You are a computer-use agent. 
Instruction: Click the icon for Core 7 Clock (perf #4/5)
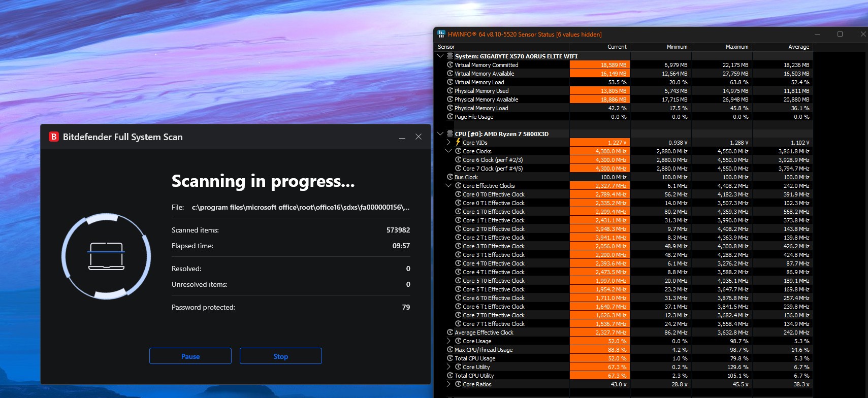(458, 168)
